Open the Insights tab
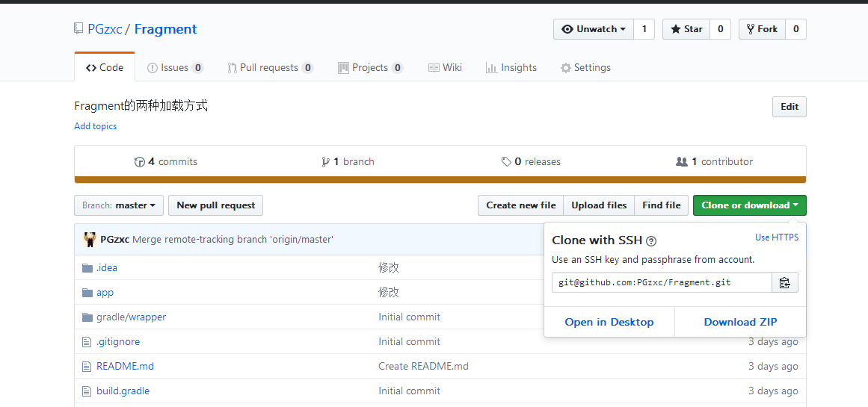Image resolution: width=868 pixels, height=407 pixels. [511, 67]
